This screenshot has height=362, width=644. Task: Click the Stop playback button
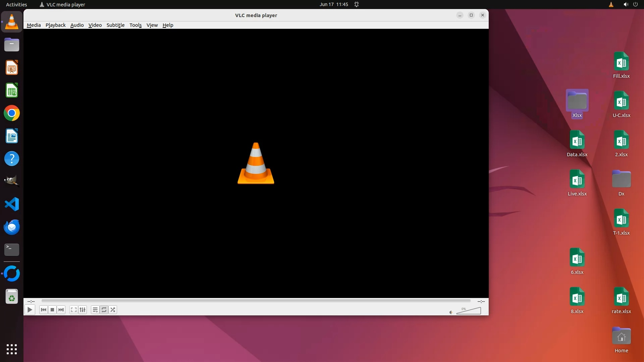[x=52, y=310]
